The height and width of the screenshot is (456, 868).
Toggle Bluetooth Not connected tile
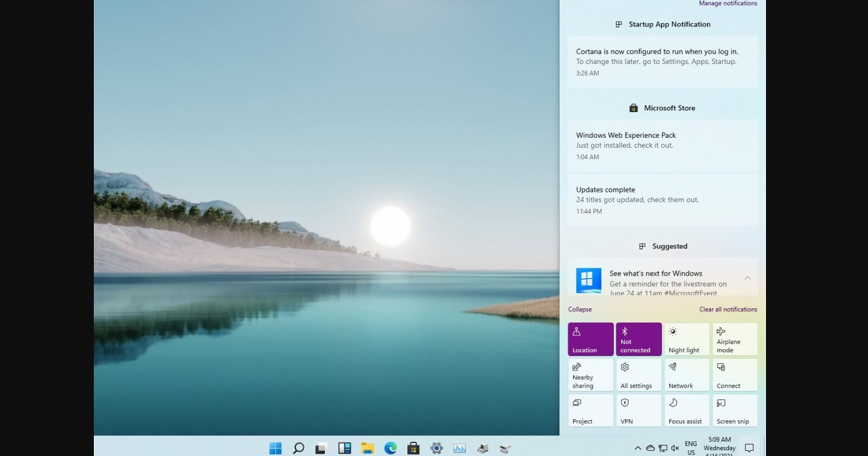pos(639,339)
